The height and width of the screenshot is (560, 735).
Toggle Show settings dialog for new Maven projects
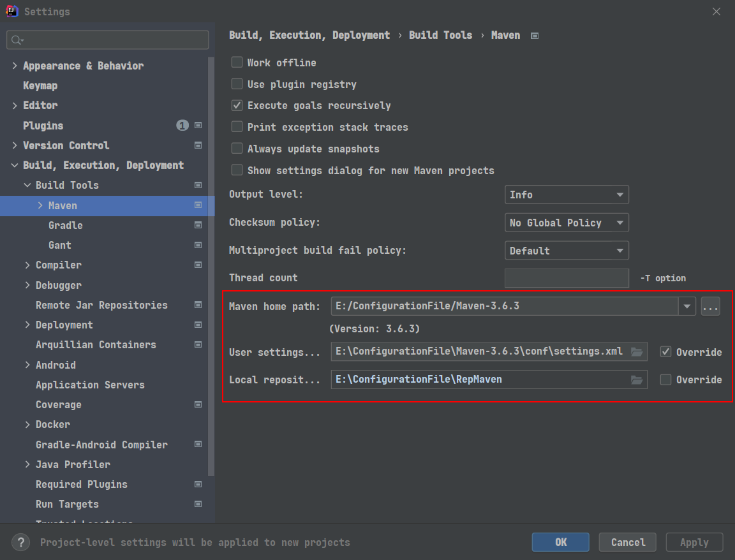click(237, 170)
